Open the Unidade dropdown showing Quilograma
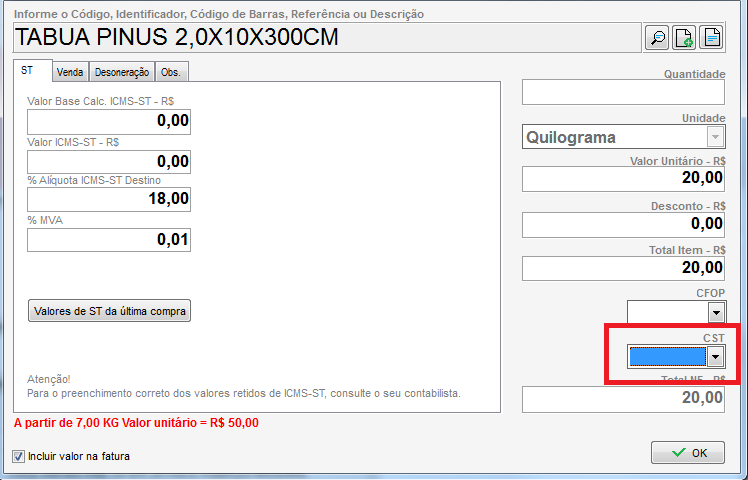This screenshot has width=748, height=480. point(715,137)
